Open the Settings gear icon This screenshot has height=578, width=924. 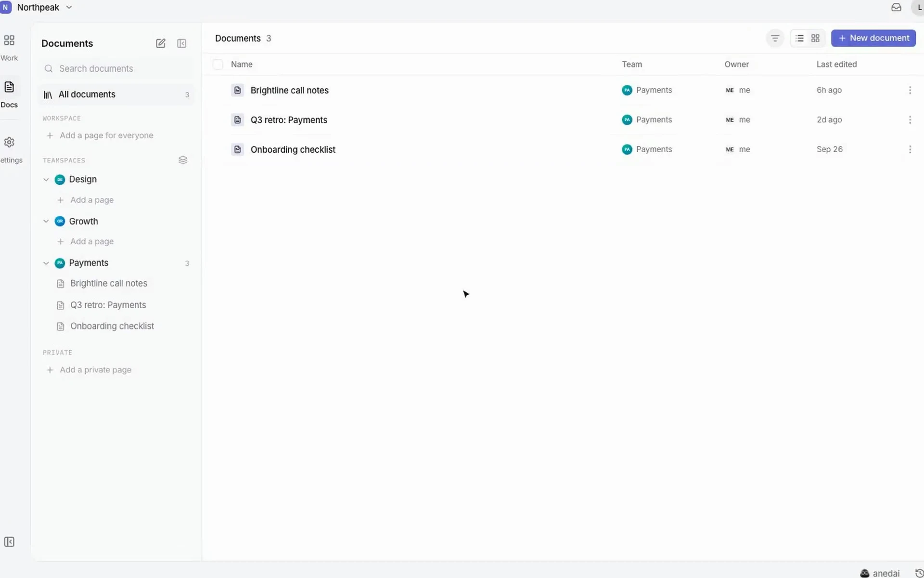pyautogui.click(x=9, y=142)
